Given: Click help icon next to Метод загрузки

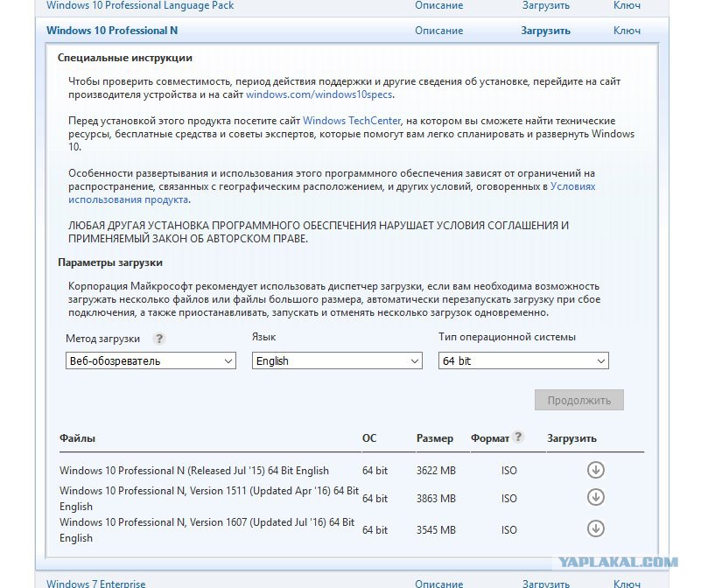Looking at the screenshot, I should point(158,339).
